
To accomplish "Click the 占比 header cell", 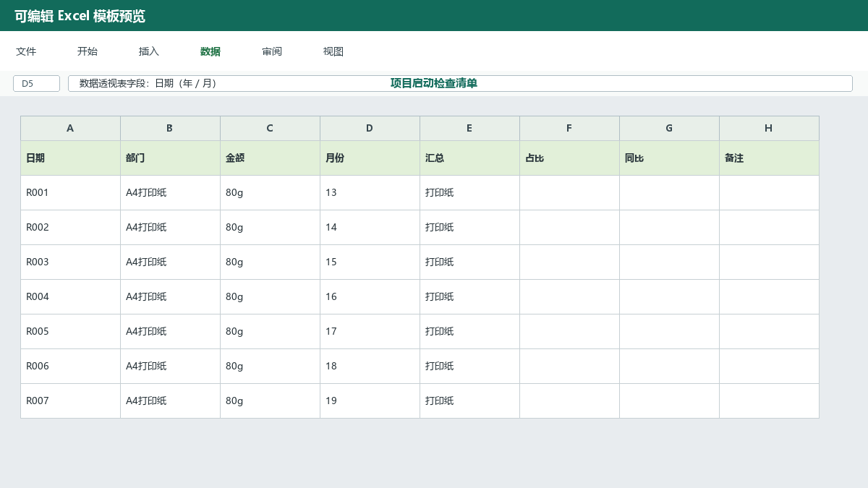I will pos(569,158).
